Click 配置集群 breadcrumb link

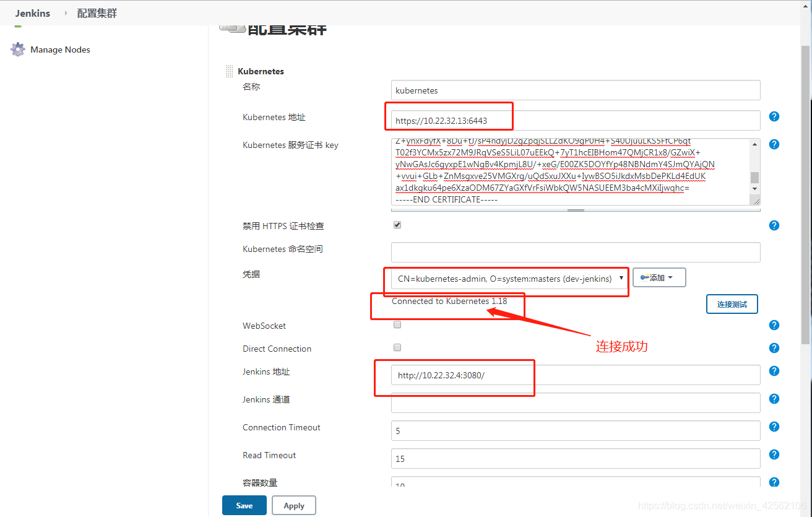(x=97, y=13)
